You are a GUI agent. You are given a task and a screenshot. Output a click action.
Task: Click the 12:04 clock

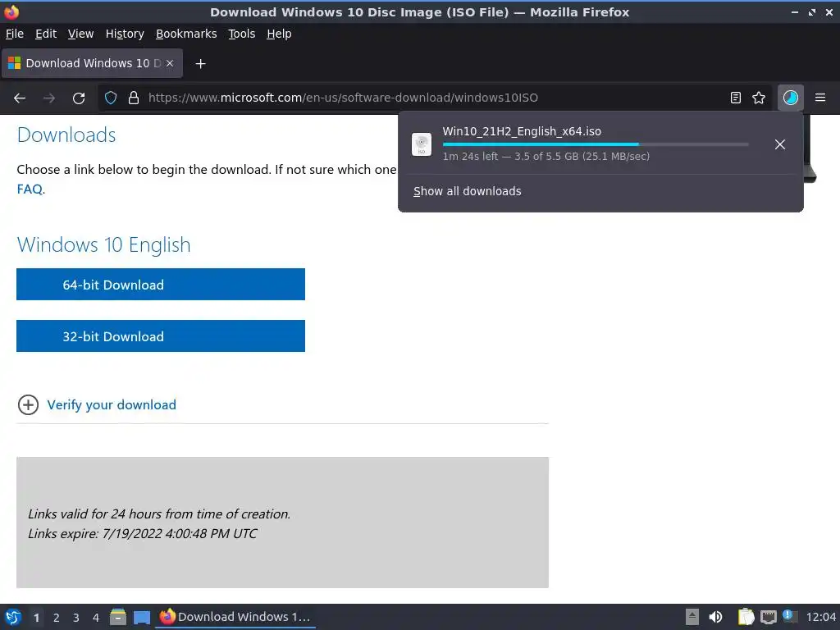coord(820,617)
